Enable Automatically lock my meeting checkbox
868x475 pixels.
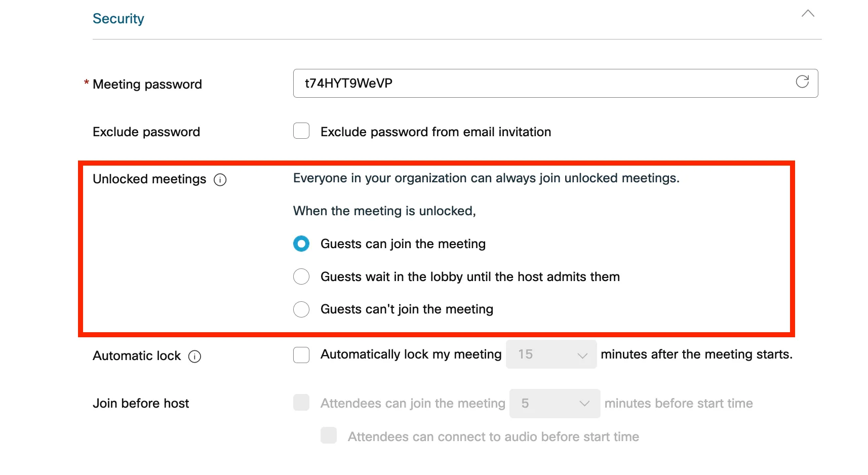tap(301, 354)
